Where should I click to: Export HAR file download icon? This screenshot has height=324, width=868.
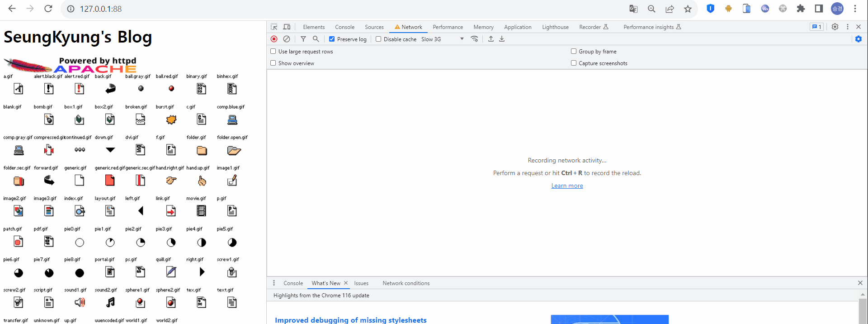(502, 39)
